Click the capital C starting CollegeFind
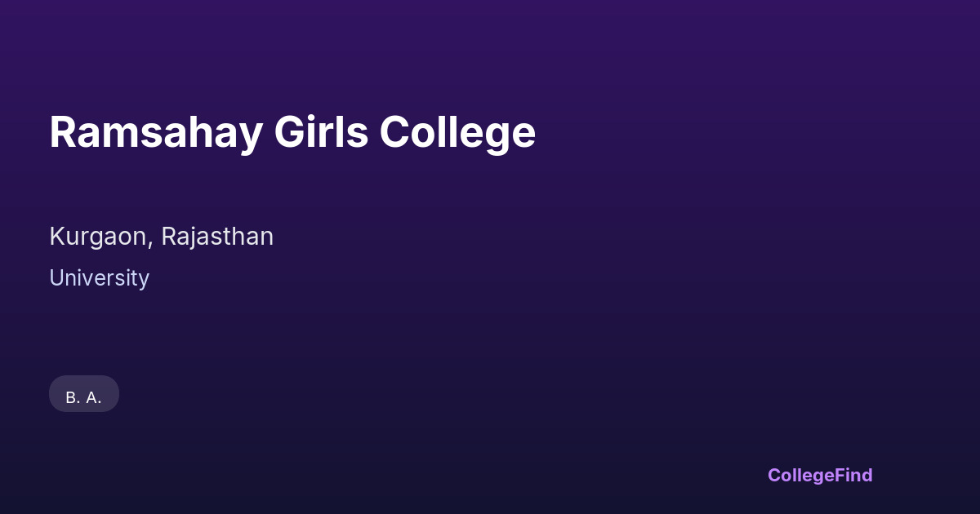 [774, 475]
